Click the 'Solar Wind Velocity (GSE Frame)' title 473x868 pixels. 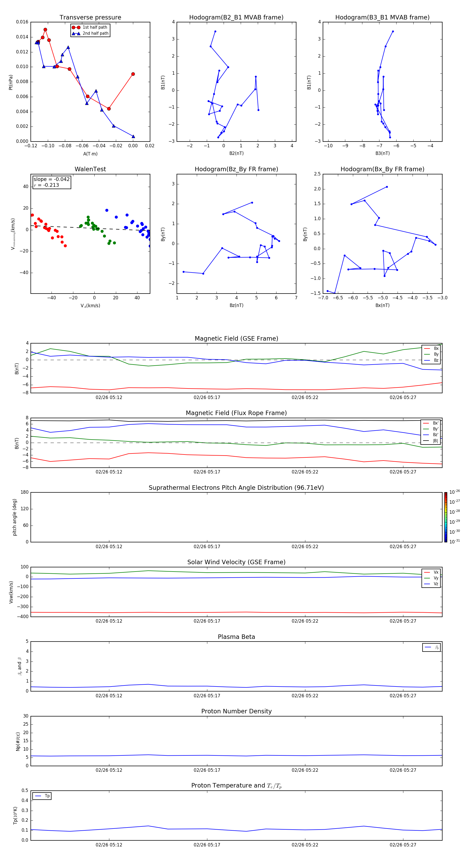(236, 562)
